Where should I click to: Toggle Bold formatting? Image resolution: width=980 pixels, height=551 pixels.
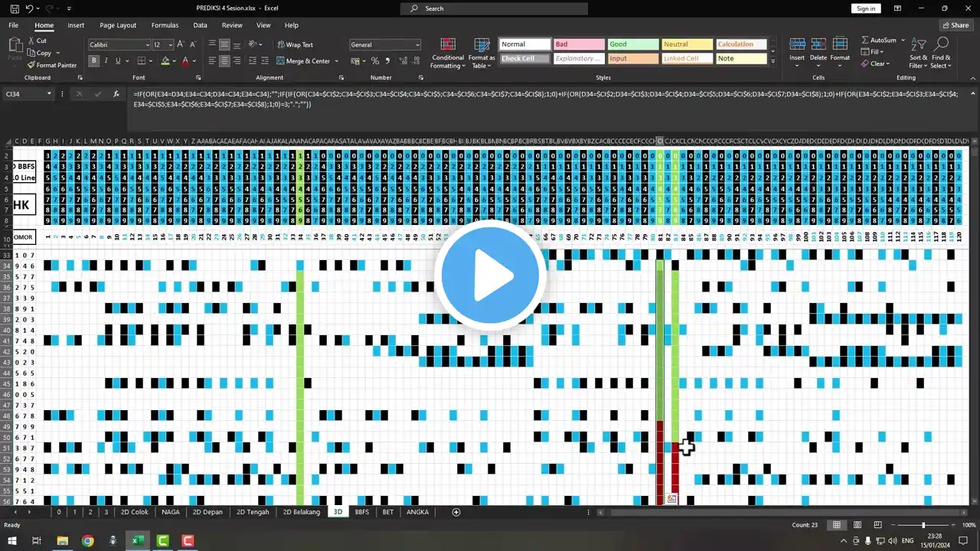tap(94, 60)
